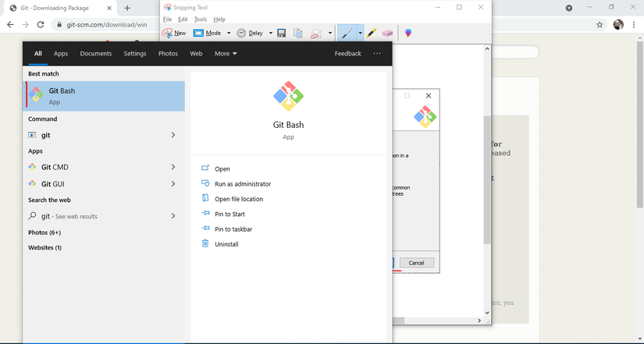
Task: Open the Chrome profile avatar
Action: coord(618,25)
